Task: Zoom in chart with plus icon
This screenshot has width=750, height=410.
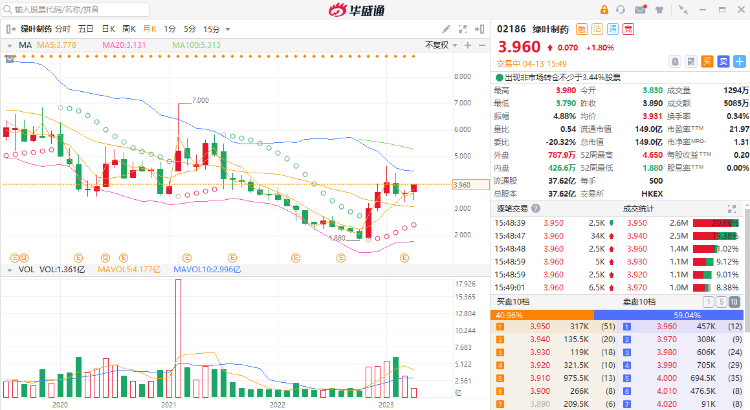Action: [468, 45]
